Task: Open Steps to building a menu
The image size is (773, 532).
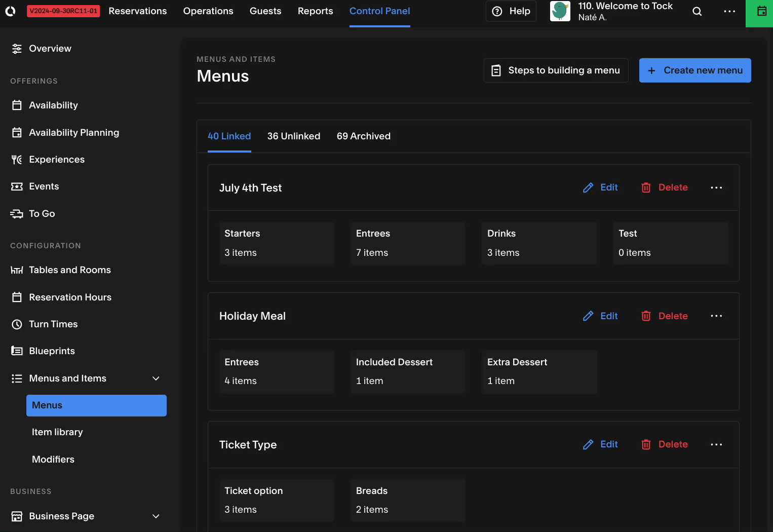Action: tap(556, 70)
